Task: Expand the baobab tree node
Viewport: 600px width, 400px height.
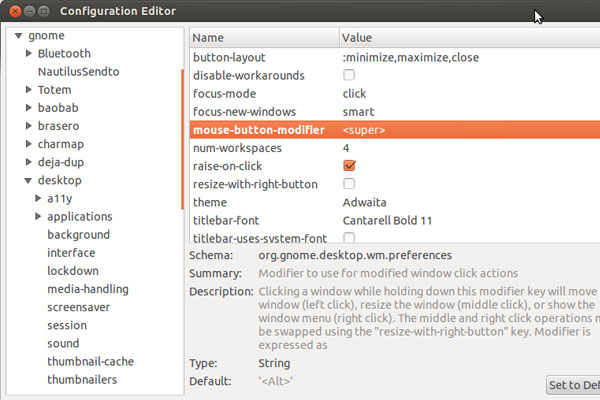Action: tap(29, 108)
